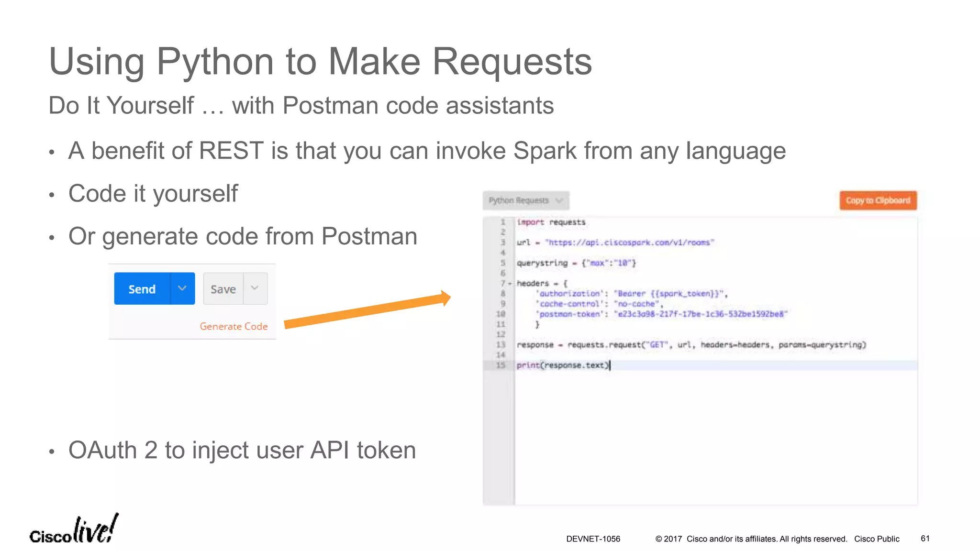Image resolution: width=980 pixels, height=551 pixels.
Task: Click the slide number 61
Action: 925,539
